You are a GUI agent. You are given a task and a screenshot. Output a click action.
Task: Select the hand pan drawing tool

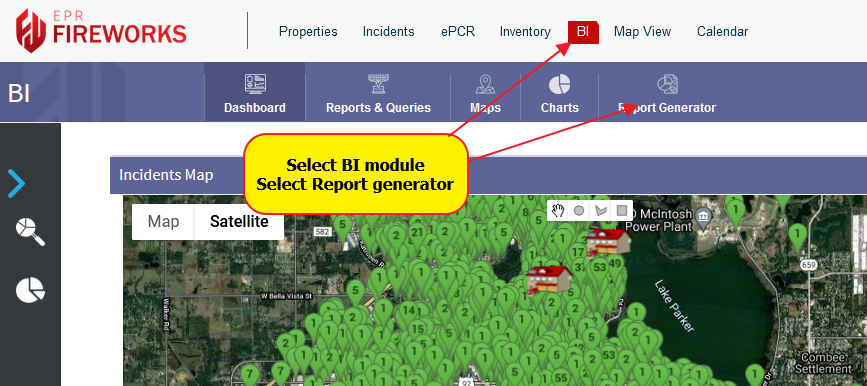pyautogui.click(x=559, y=210)
